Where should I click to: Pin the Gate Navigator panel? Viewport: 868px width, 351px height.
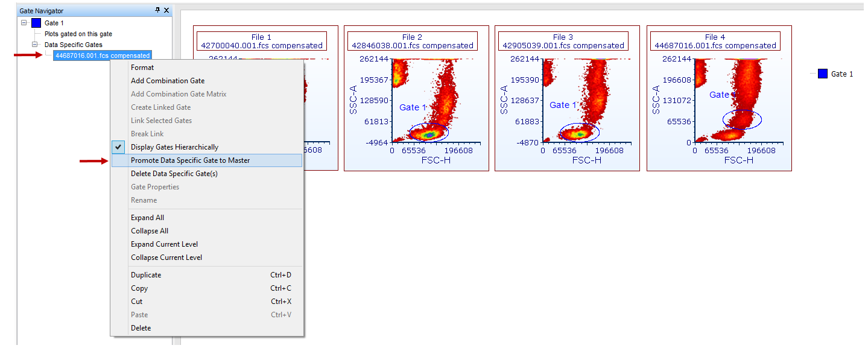tap(157, 10)
